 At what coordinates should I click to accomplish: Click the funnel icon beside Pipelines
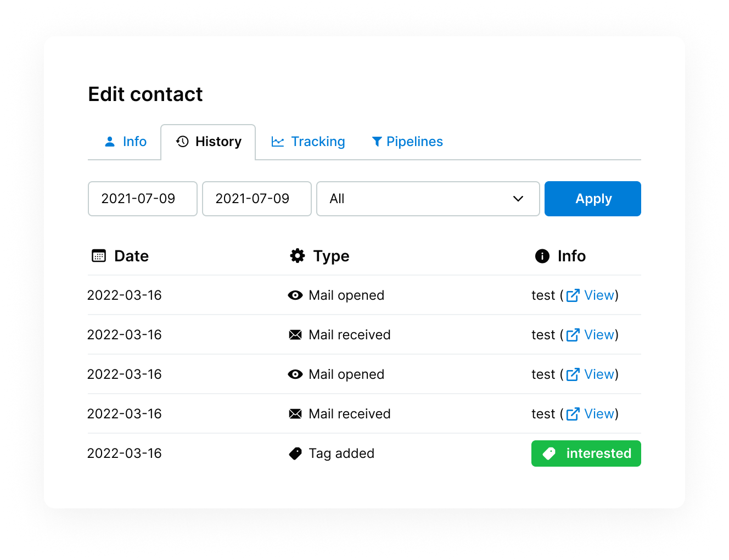point(376,142)
